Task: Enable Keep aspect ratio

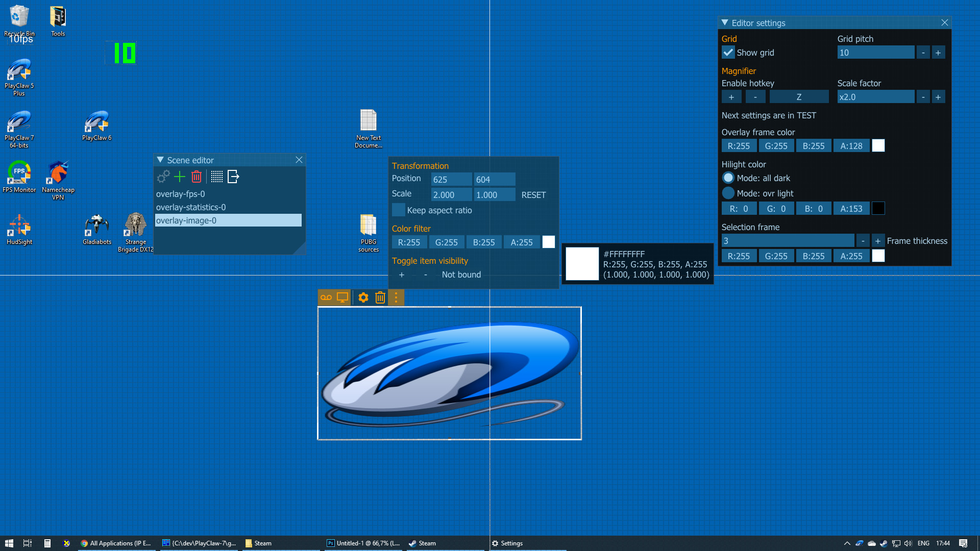Action: [x=399, y=210]
